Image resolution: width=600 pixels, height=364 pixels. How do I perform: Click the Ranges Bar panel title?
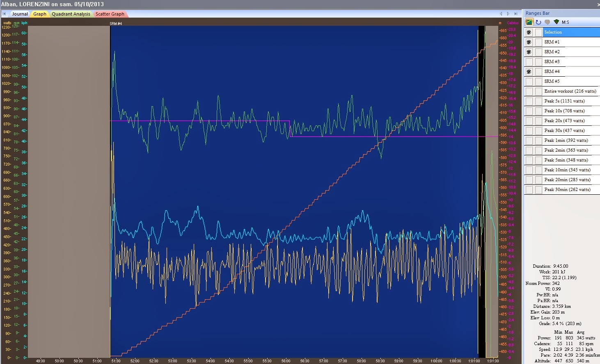coord(537,13)
